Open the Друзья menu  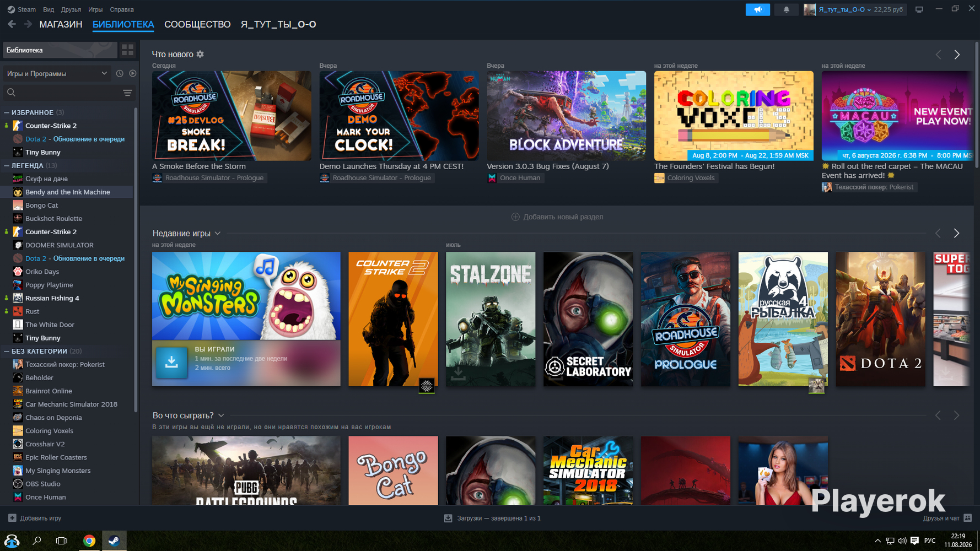pos(71,9)
